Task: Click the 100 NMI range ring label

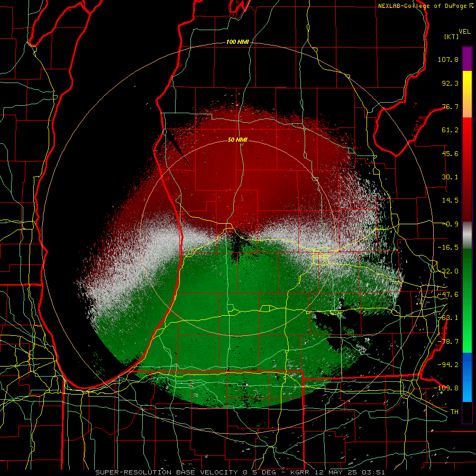Action: coord(237,42)
